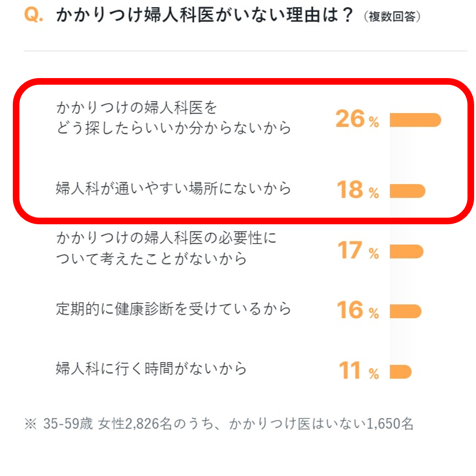Click the 11% value
Viewport: 476px width, 476px height.
tap(359, 372)
